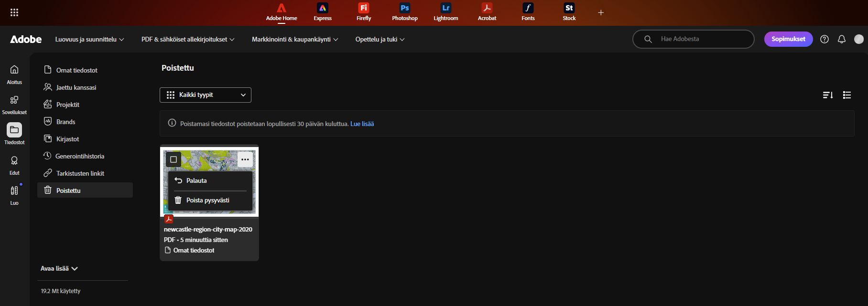Click the Hae Adobesta search field

pos(694,39)
